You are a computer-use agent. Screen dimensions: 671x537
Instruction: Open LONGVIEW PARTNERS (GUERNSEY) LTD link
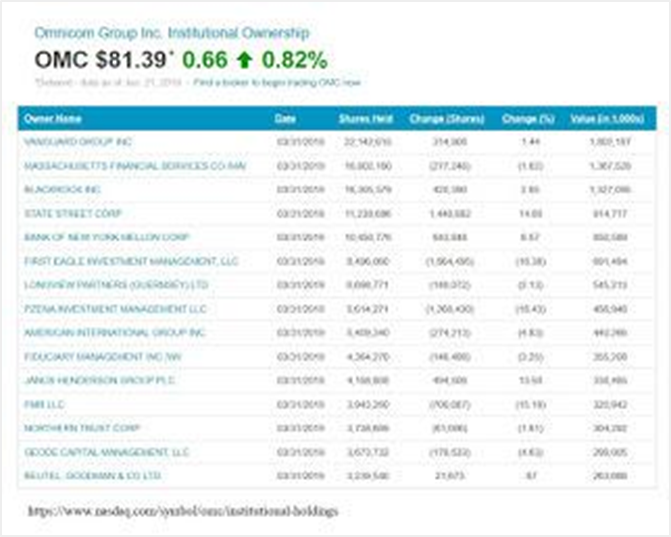[116, 285]
